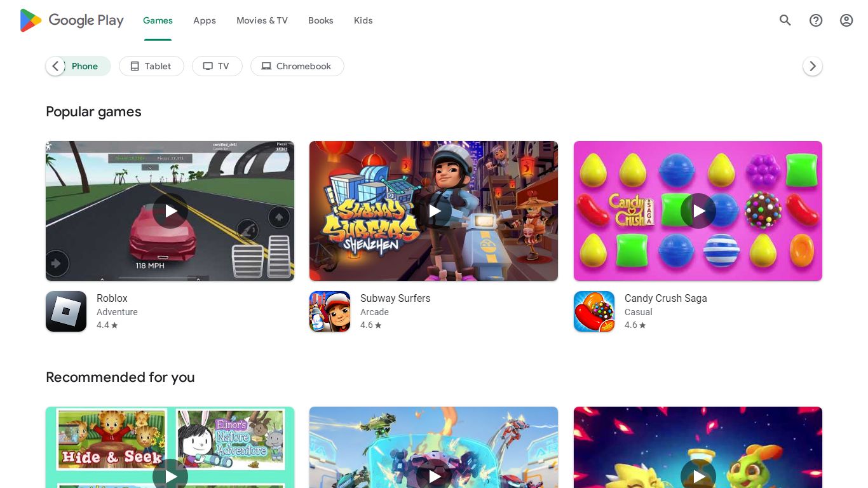This screenshot has height=488, width=868.
Task: Click the Popular games heading
Action: (93, 112)
